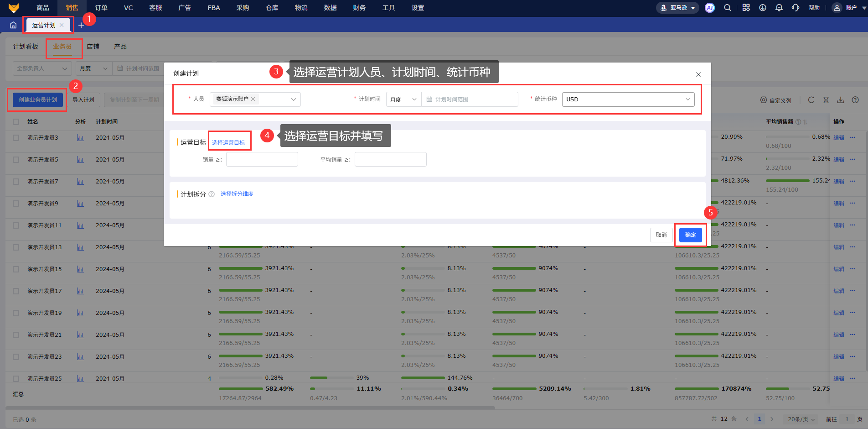This screenshot has height=429, width=868.
Task: Open the 月度 period dropdown in dialog
Action: pyautogui.click(x=403, y=99)
